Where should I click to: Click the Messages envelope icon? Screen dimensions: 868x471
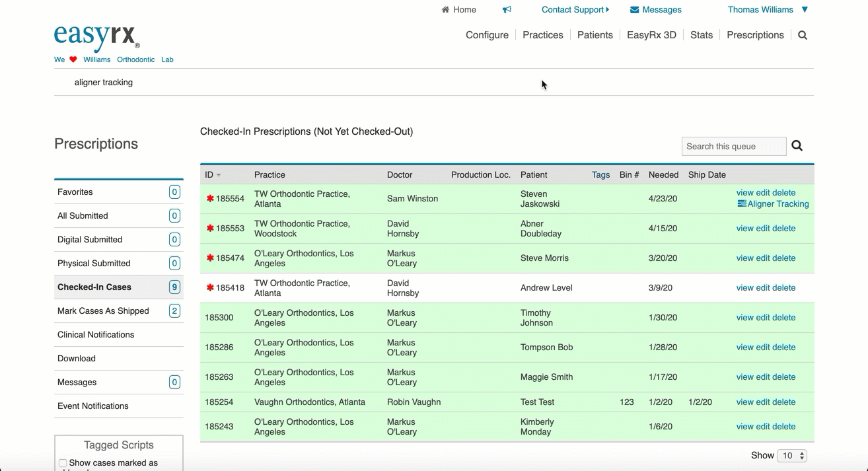(634, 10)
